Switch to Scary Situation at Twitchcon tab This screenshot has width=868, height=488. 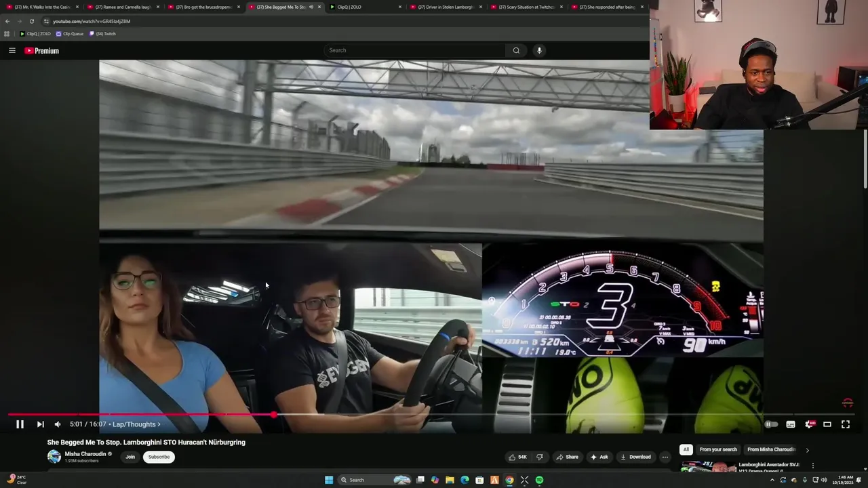pyautogui.click(x=527, y=7)
